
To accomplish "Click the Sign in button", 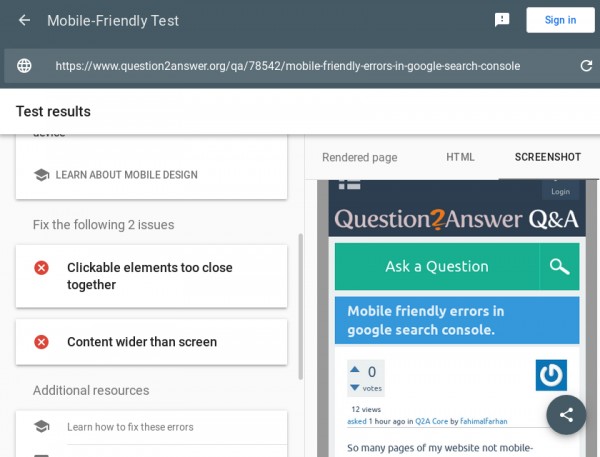I will click(x=559, y=20).
